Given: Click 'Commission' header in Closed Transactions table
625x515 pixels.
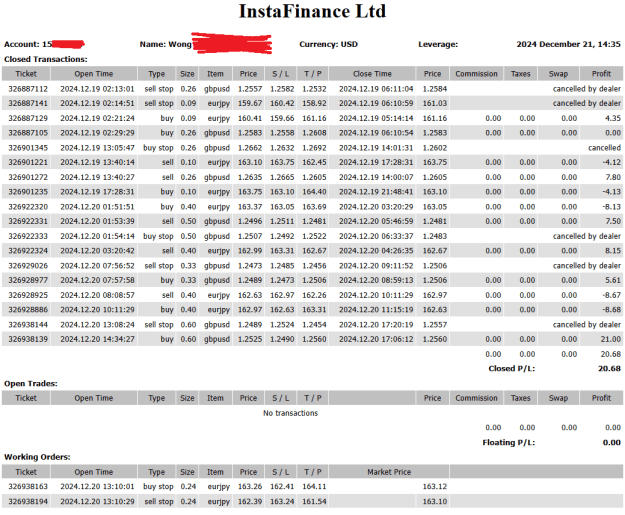Looking at the screenshot, I should (x=476, y=74).
